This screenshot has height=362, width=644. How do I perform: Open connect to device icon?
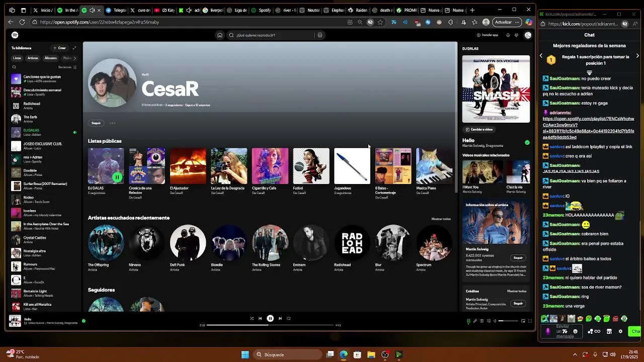click(x=488, y=321)
